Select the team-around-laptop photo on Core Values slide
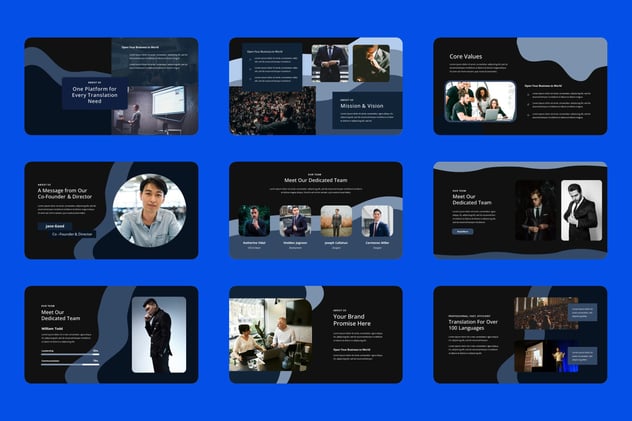Screen dimensions: 632x421 coord(480,101)
